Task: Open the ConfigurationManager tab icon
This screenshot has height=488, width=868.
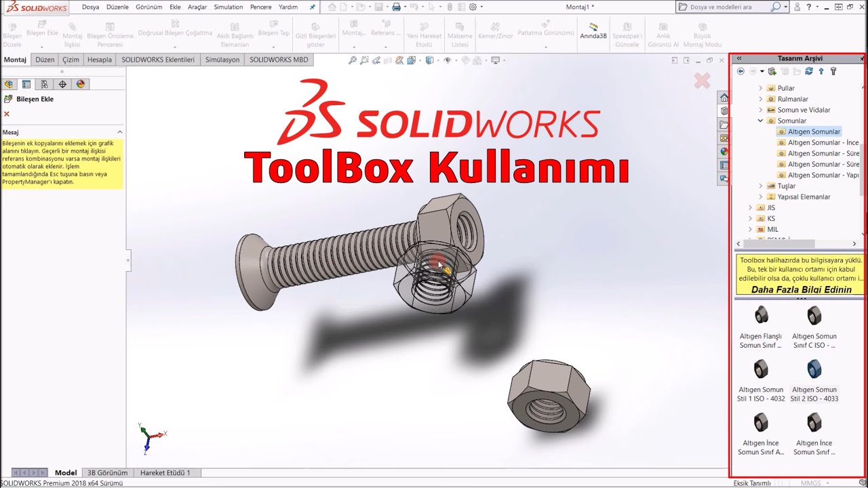Action: [44, 84]
